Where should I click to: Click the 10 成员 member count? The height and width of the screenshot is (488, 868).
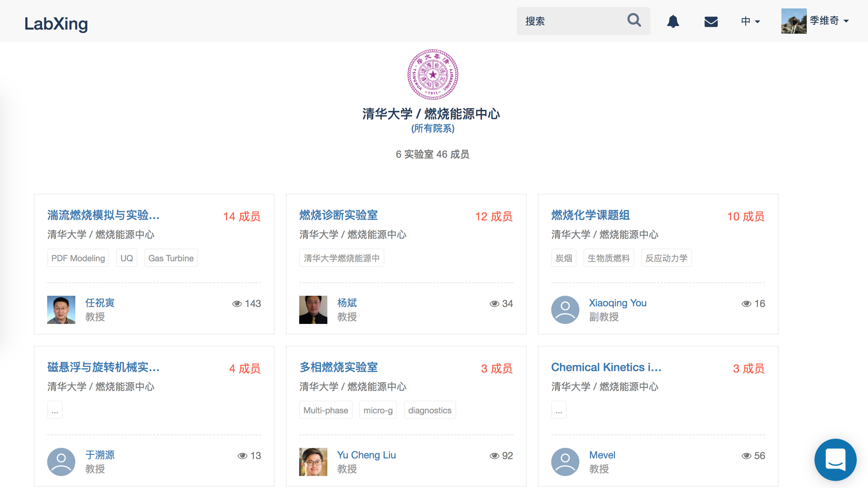coord(746,216)
